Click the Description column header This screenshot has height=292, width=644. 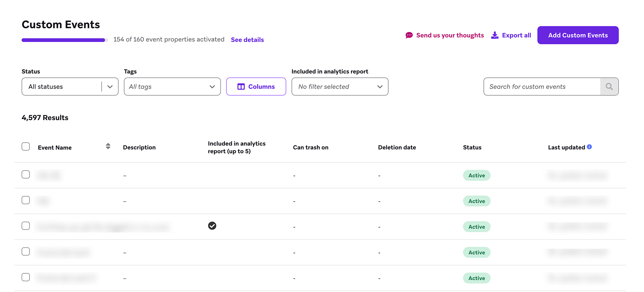coord(139,148)
